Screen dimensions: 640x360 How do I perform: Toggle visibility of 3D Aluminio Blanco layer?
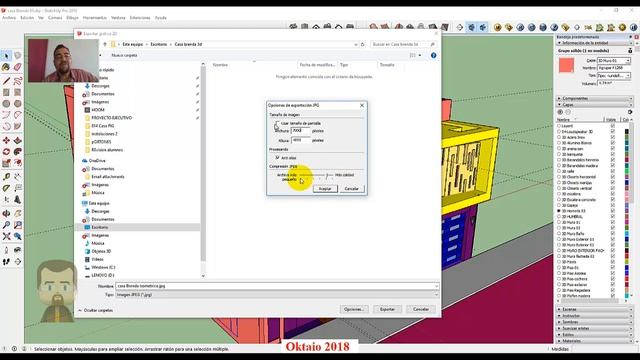(x=612, y=143)
